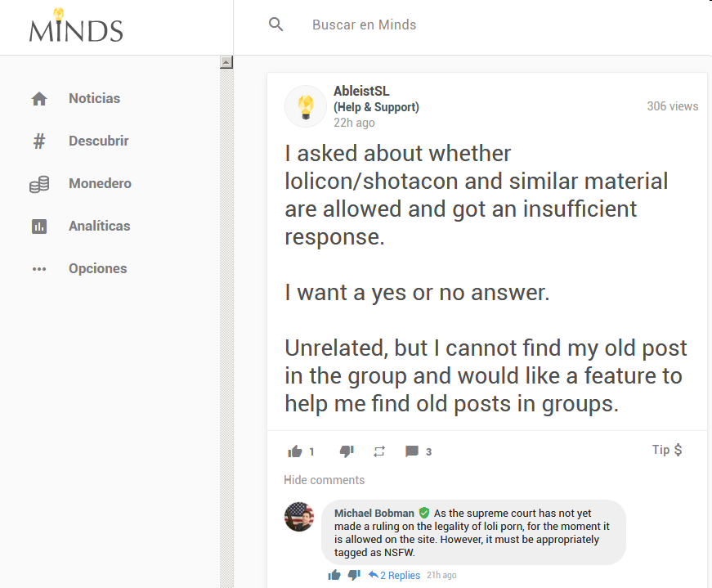This screenshot has height=588, width=712.
Task: Select the Descubrir menu item
Action: tap(99, 141)
